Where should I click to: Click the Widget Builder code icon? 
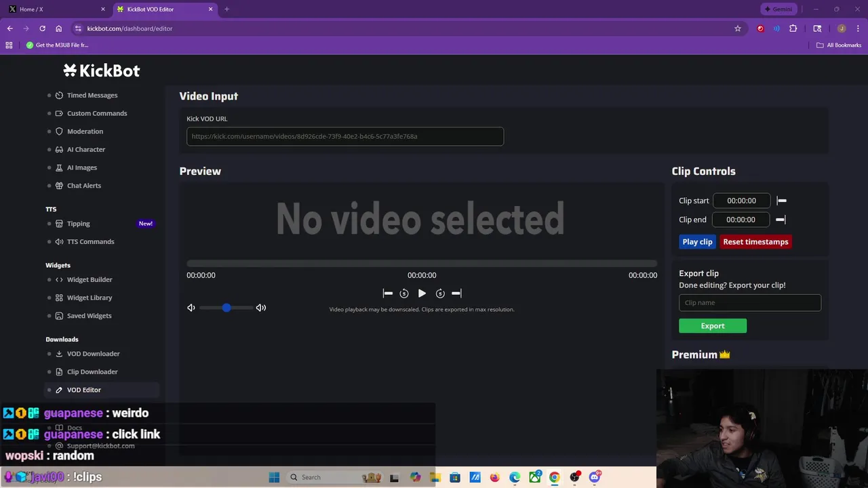point(59,280)
